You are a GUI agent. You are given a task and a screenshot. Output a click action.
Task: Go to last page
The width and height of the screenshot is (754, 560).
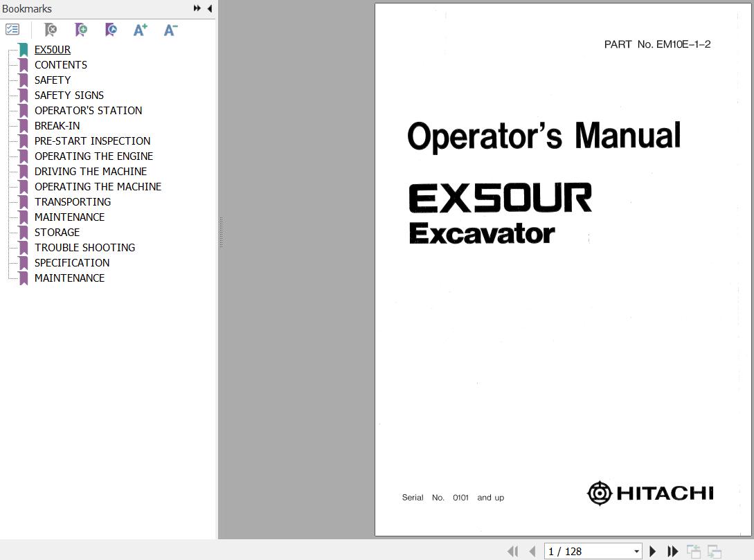[x=672, y=552]
